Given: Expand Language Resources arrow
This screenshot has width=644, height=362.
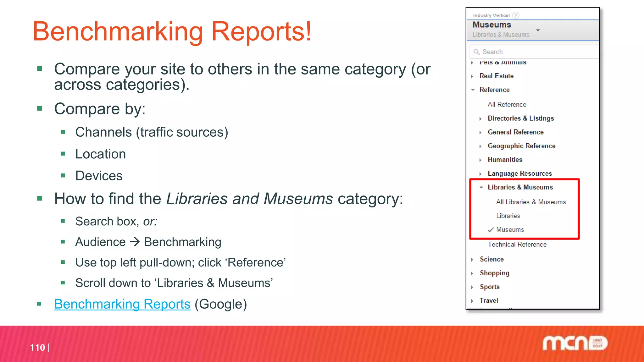Looking at the screenshot, I should 480,174.
